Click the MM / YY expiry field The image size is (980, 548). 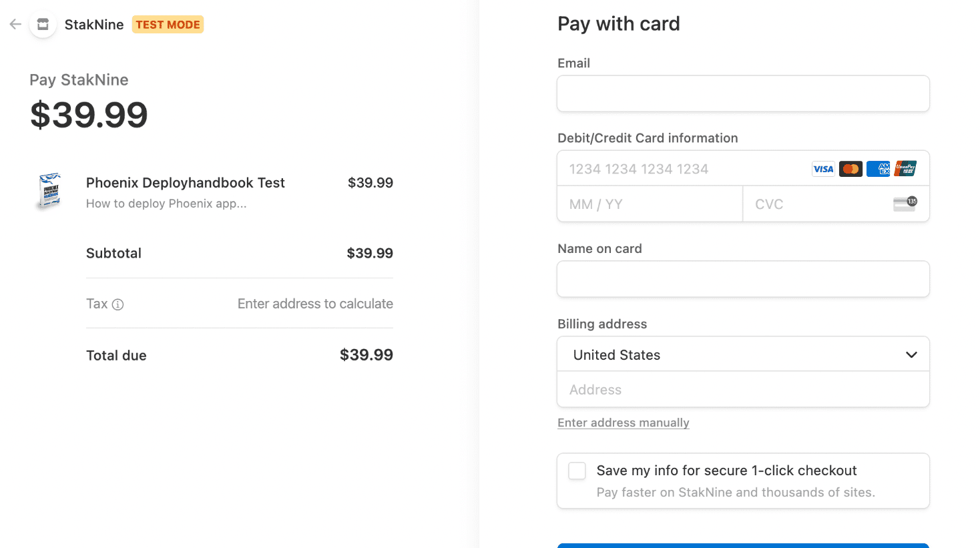[650, 204]
